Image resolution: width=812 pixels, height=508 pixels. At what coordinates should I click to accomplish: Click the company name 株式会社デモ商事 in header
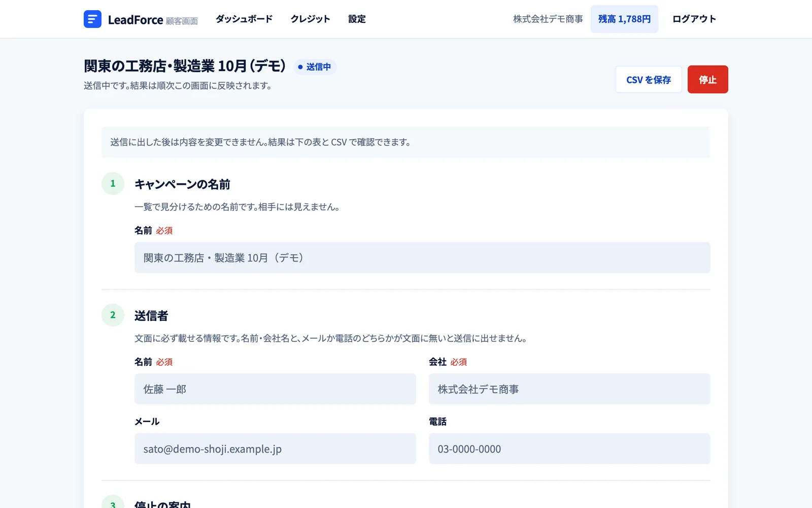point(548,19)
